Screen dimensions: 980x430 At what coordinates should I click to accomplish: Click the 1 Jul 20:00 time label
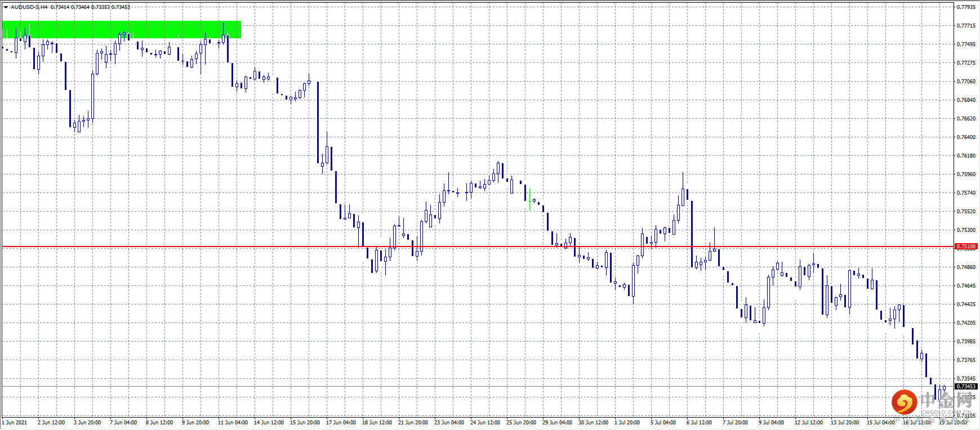(x=627, y=423)
